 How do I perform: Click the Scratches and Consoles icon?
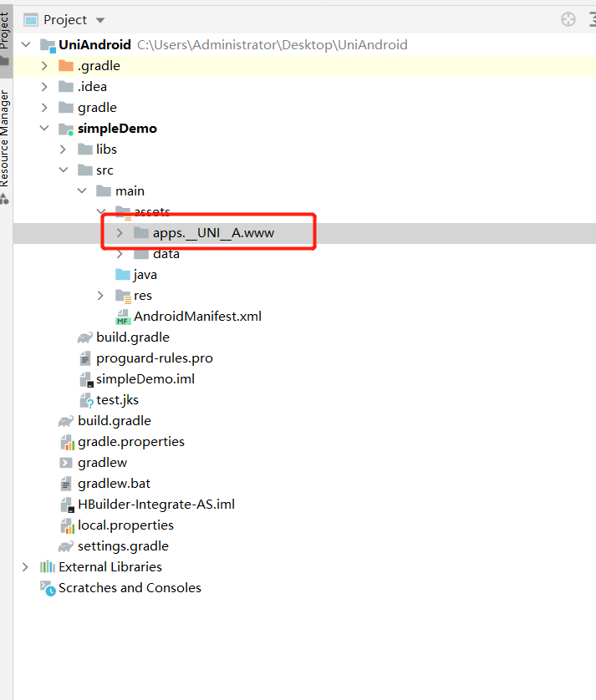tap(48, 588)
